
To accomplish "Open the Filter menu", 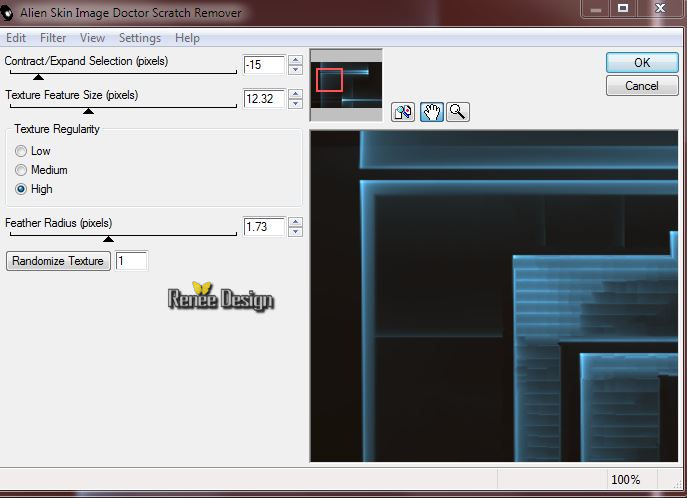I will click(53, 38).
